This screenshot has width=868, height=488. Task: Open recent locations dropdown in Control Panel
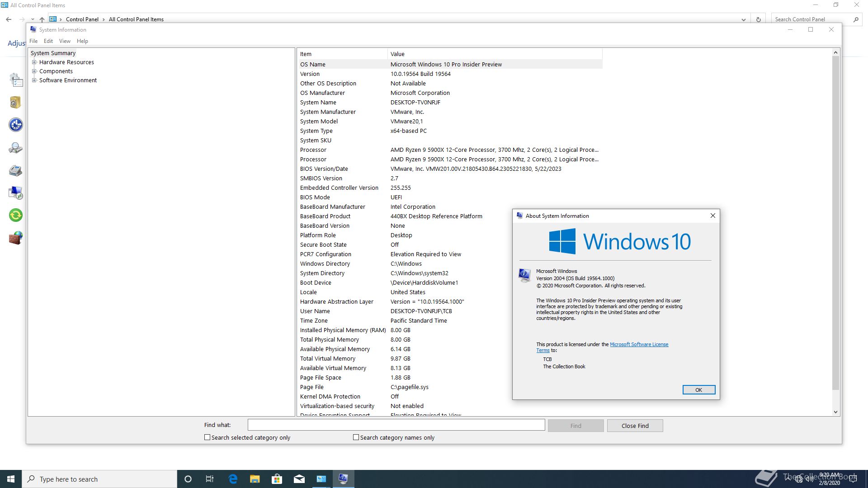33,19
